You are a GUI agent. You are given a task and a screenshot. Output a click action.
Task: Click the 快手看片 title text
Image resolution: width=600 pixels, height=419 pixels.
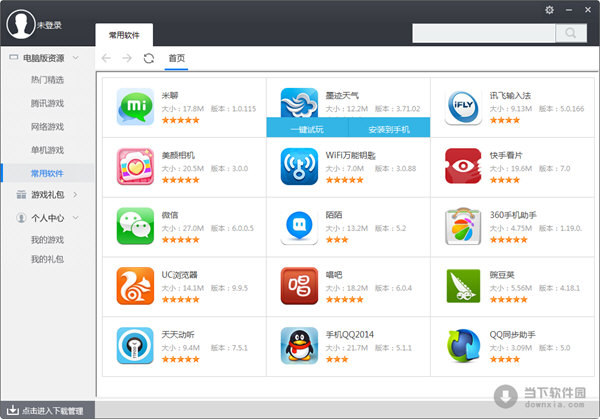(506, 155)
